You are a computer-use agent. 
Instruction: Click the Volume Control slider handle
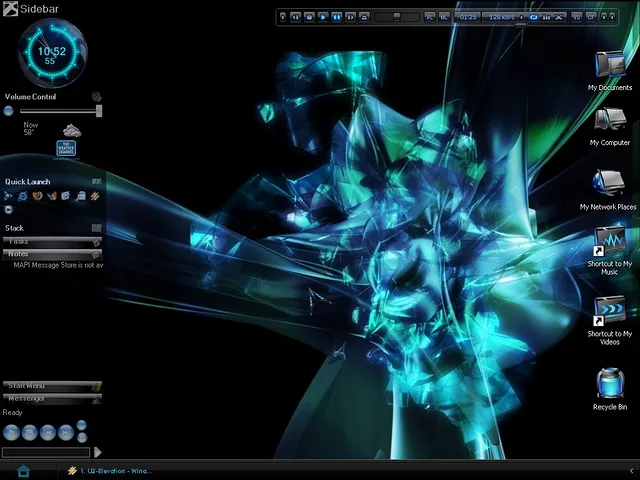[x=98, y=111]
